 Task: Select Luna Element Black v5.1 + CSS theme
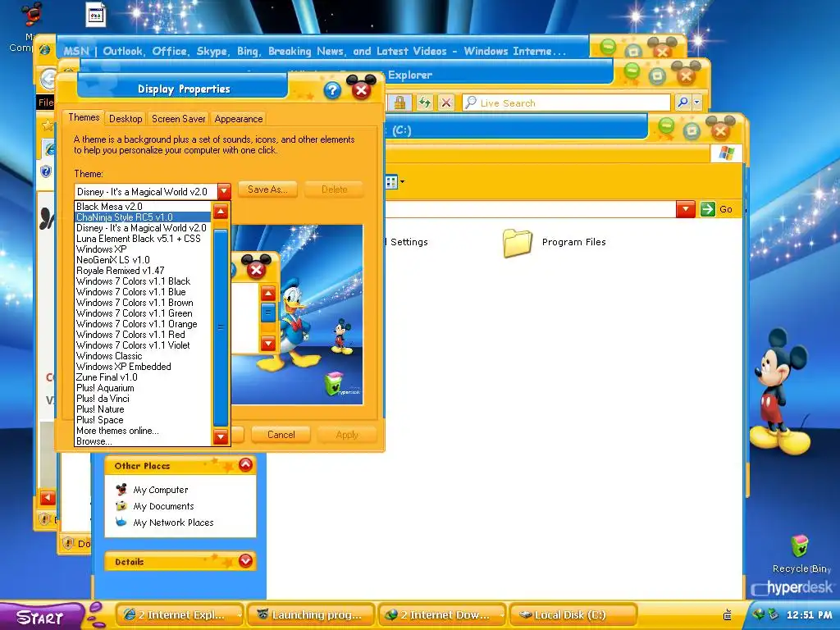point(143,239)
